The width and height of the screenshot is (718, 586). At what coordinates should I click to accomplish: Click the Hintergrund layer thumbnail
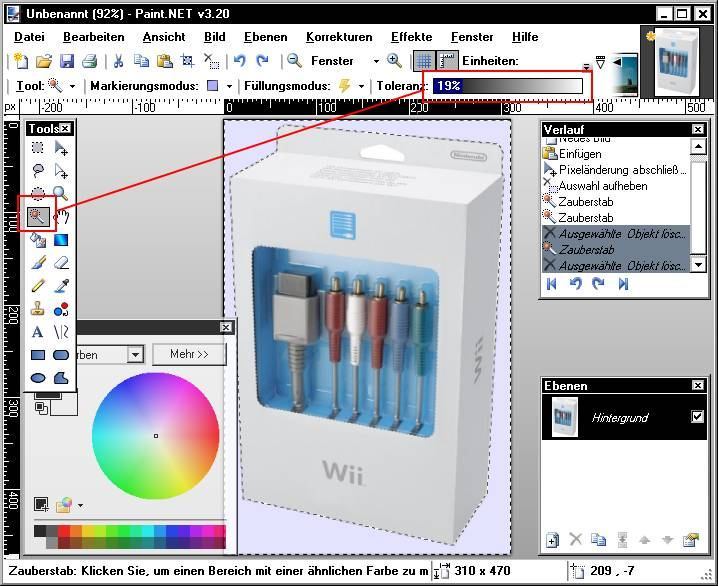coord(565,417)
